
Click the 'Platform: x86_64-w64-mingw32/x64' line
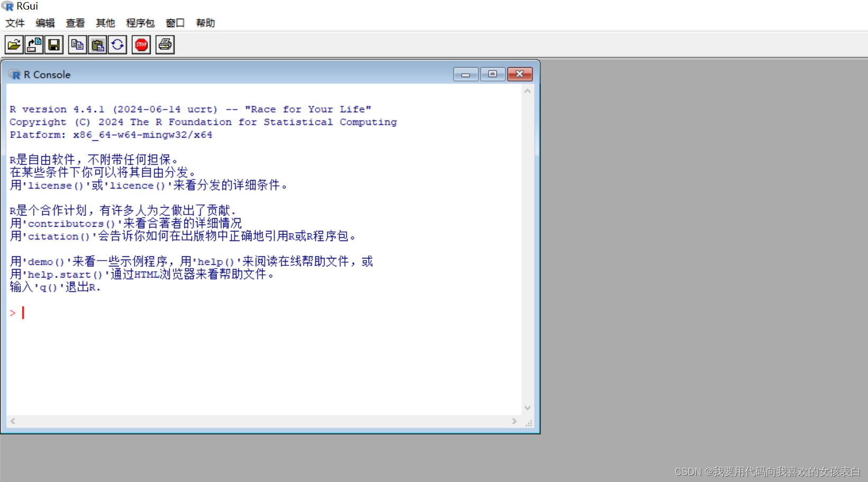pos(111,135)
